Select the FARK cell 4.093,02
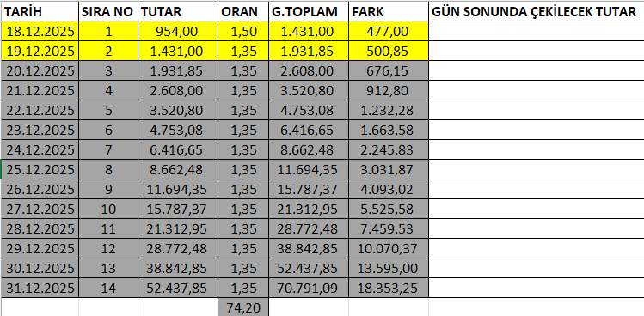The width and height of the screenshot is (644, 316). click(389, 189)
